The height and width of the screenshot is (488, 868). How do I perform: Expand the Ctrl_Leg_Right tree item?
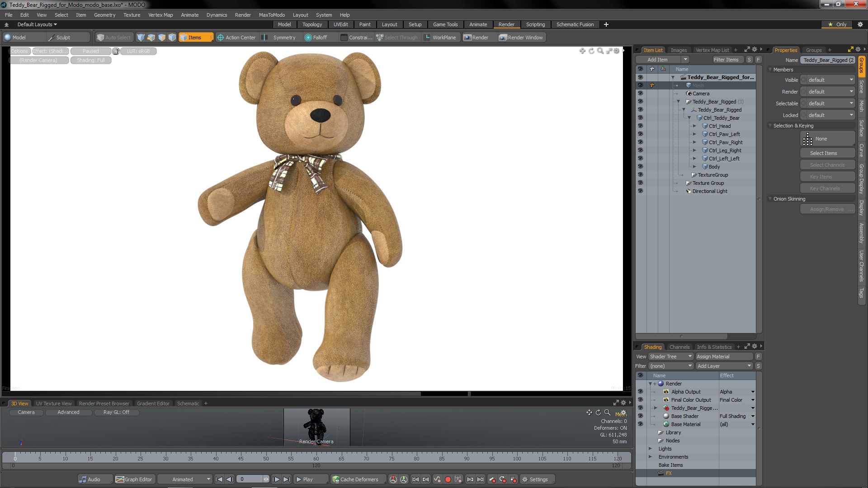click(695, 150)
